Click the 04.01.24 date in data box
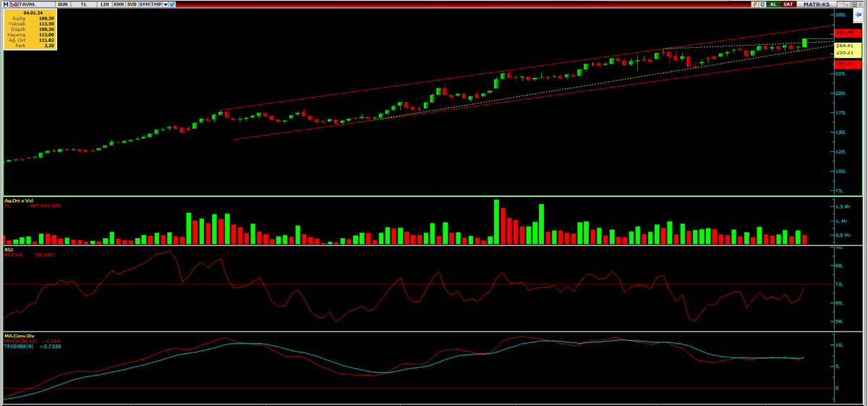The width and height of the screenshot is (868, 406). [x=33, y=13]
